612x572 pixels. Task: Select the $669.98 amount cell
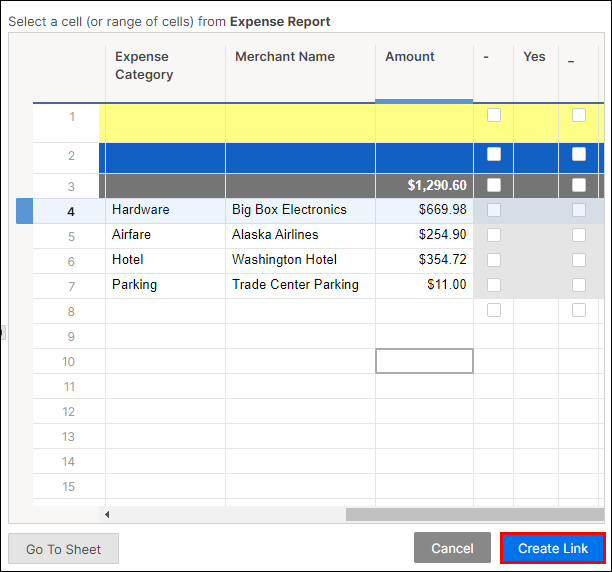click(x=424, y=210)
